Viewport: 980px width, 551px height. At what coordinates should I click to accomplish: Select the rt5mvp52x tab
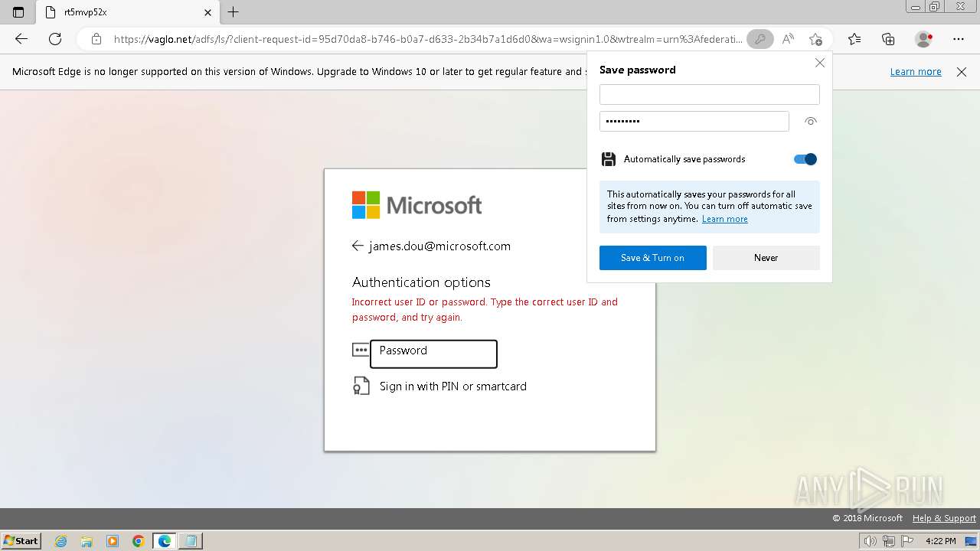tap(128, 12)
